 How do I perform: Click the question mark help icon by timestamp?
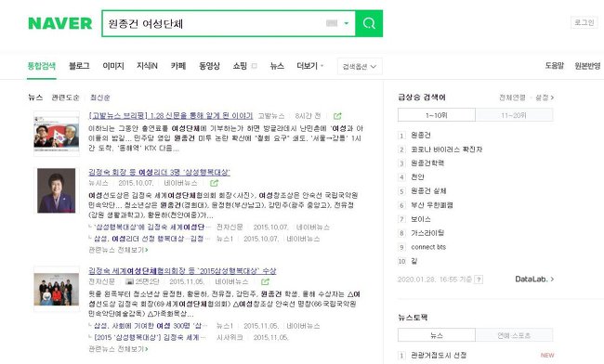click(479, 279)
